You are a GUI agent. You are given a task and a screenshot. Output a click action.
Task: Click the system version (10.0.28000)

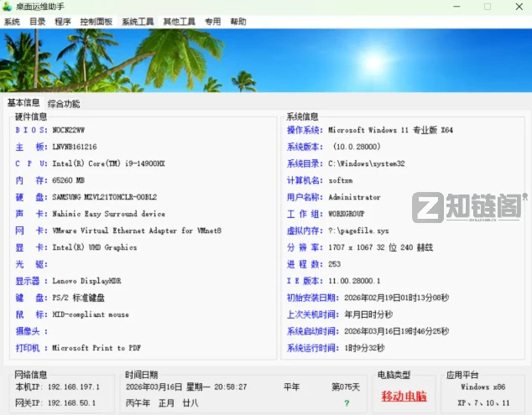point(357,147)
